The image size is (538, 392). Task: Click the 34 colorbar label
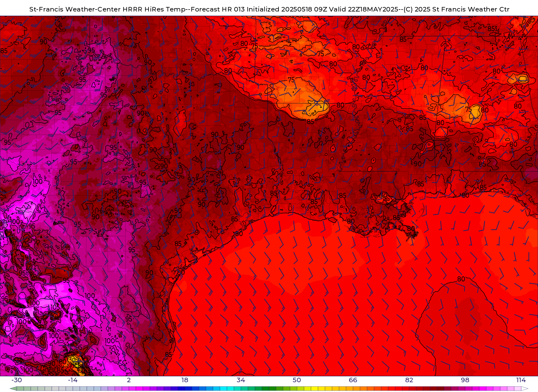point(241,380)
